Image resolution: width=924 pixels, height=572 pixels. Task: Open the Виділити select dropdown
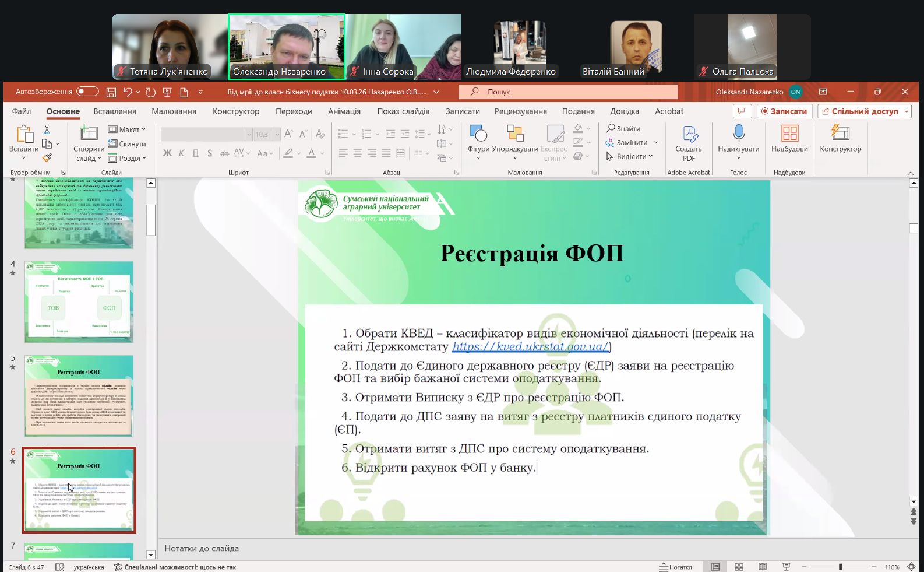coord(630,156)
